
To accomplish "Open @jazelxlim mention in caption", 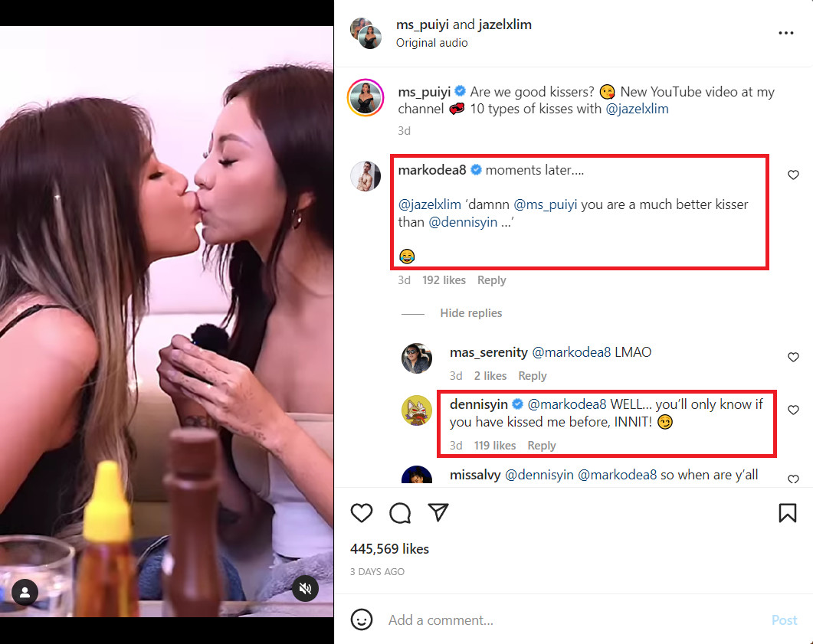I will pos(637,109).
